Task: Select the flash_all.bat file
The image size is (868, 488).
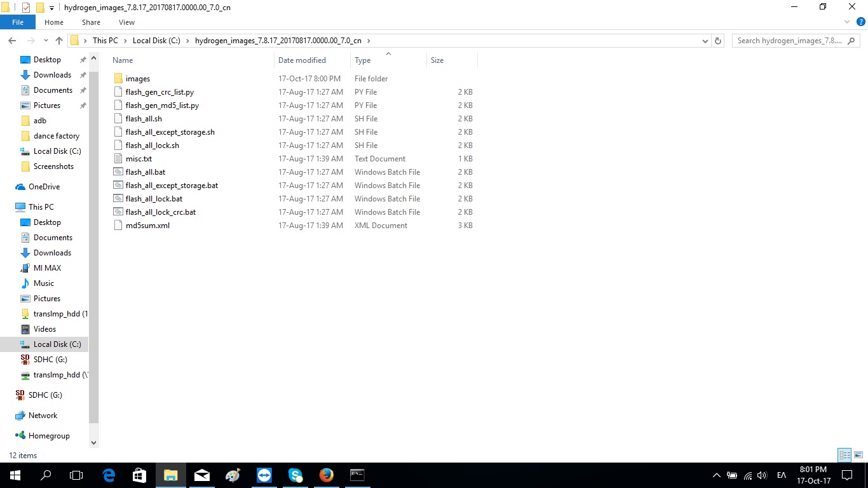Action: 145,172
